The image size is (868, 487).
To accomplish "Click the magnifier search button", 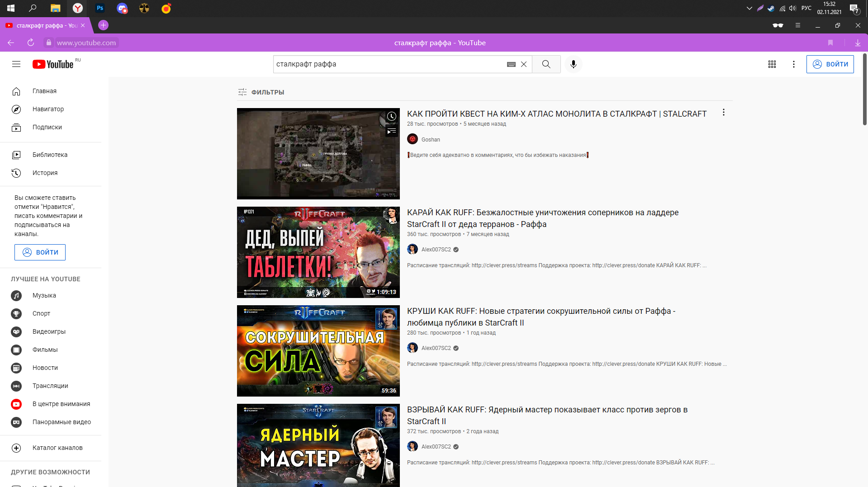I will coord(546,64).
